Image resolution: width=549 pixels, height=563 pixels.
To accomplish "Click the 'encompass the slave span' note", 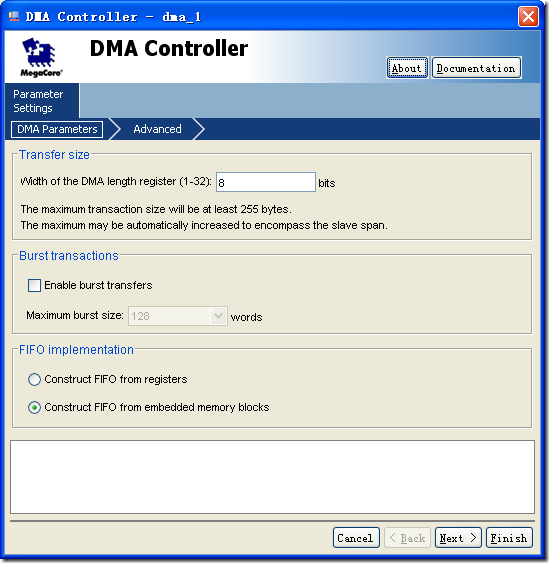I will pos(204,225).
